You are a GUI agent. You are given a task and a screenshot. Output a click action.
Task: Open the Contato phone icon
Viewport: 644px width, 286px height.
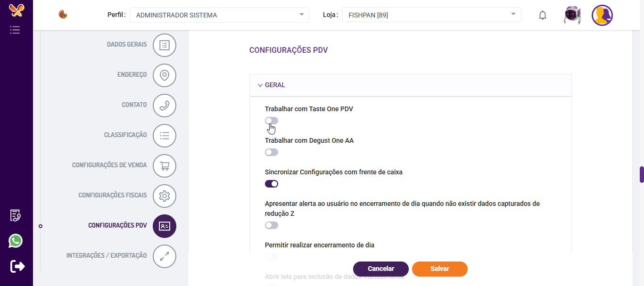pyautogui.click(x=165, y=106)
